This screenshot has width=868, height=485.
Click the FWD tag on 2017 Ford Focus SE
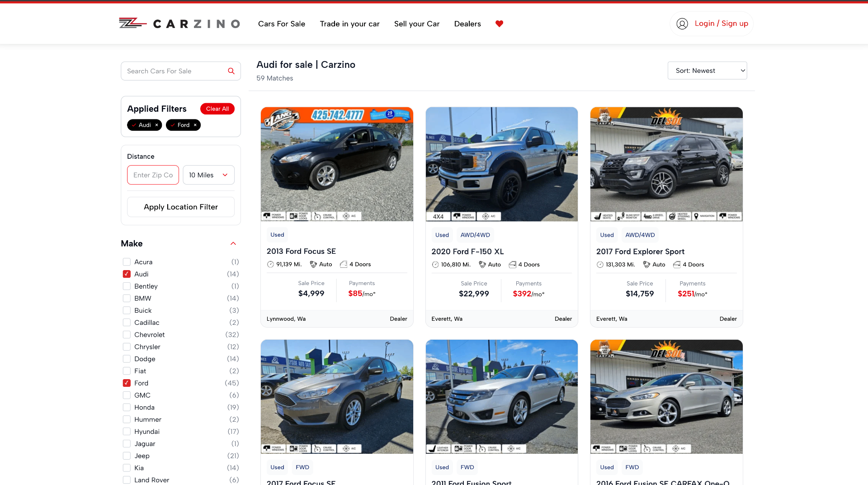[302, 467]
